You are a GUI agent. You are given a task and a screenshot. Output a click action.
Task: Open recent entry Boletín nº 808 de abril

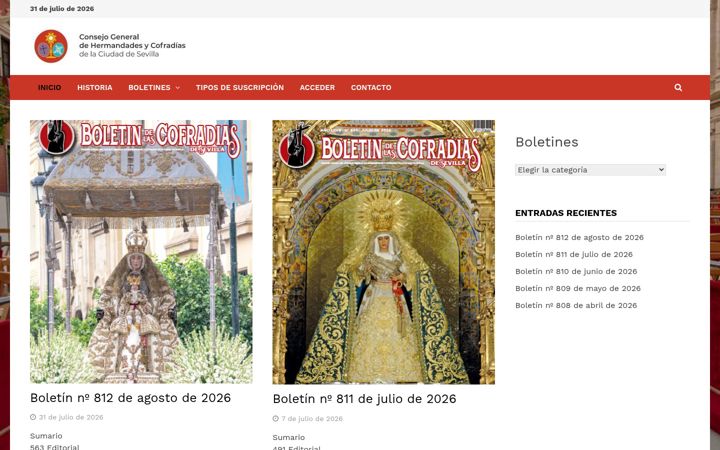click(576, 305)
